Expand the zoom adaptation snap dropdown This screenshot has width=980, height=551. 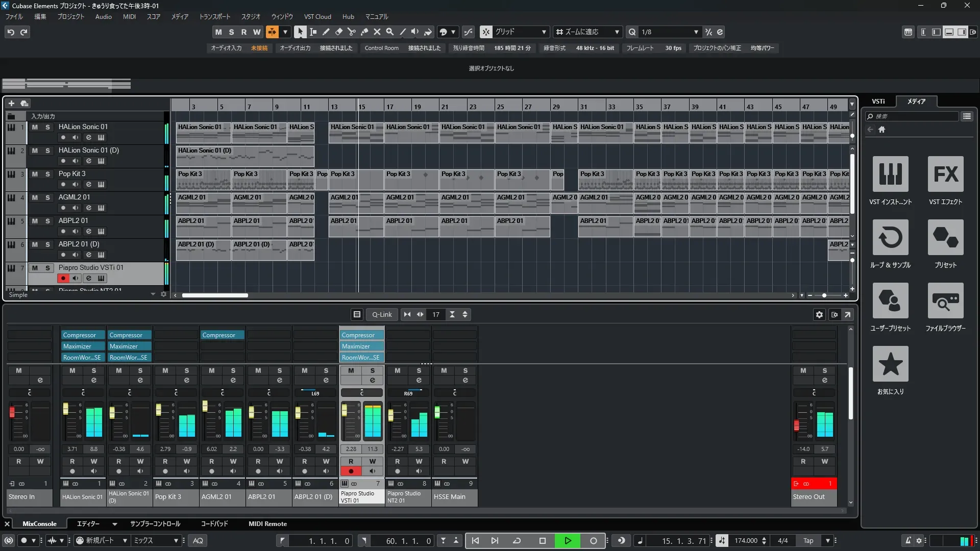click(617, 32)
